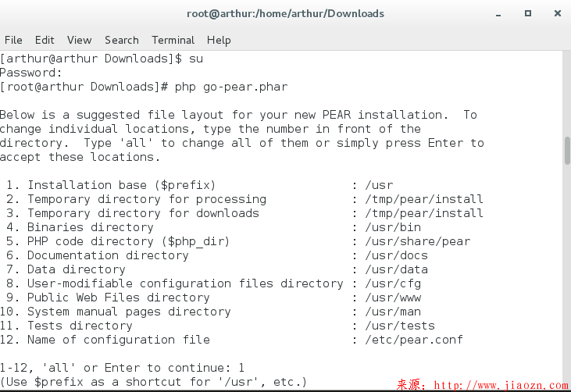Open the View menu

tap(79, 40)
